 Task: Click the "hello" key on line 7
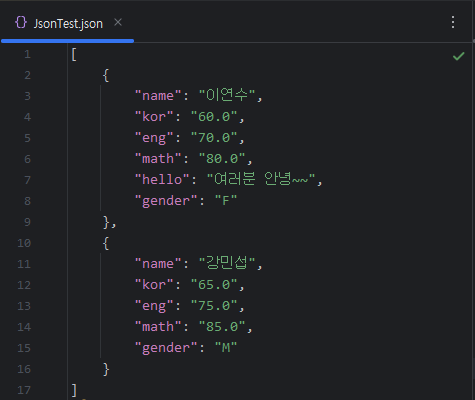(162, 180)
